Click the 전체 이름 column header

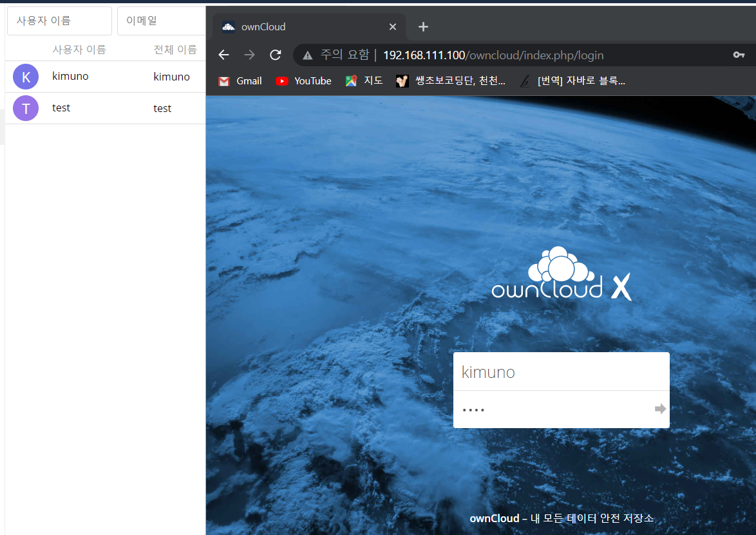coord(175,49)
